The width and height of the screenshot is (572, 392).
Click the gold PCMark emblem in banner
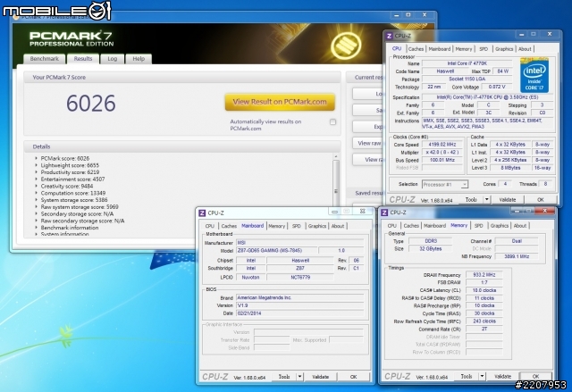[346, 46]
